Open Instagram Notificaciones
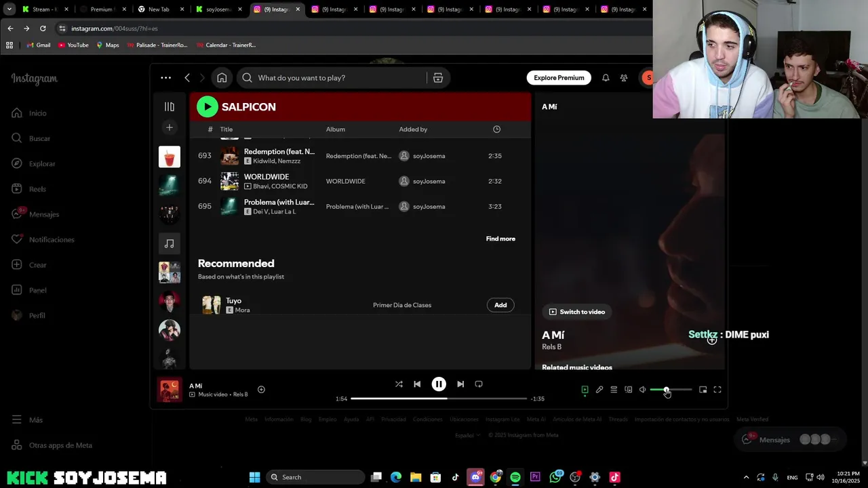Viewport: 868px width, 488px height. [x=43, y=239]
